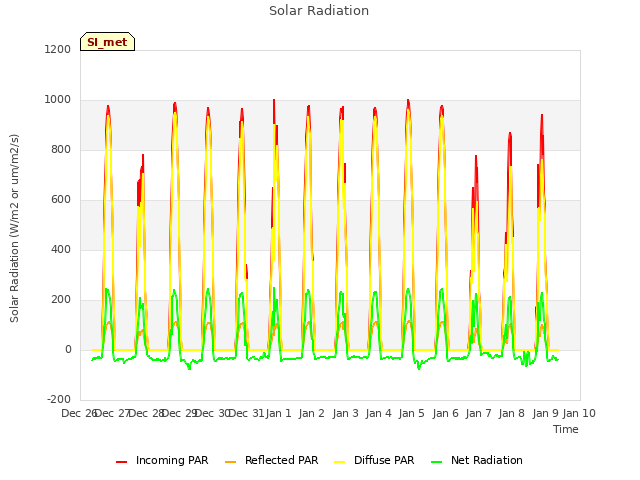
Task: Click the 200 y-axis tick label
Action: [61, 300]
